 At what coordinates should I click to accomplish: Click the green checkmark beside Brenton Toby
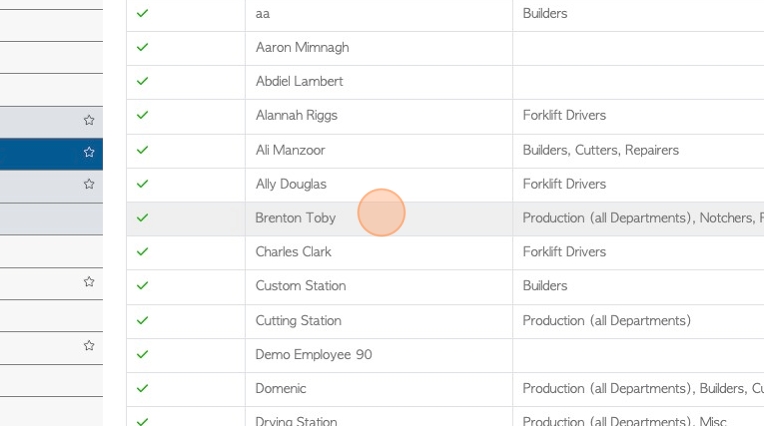tap(142, 218)
